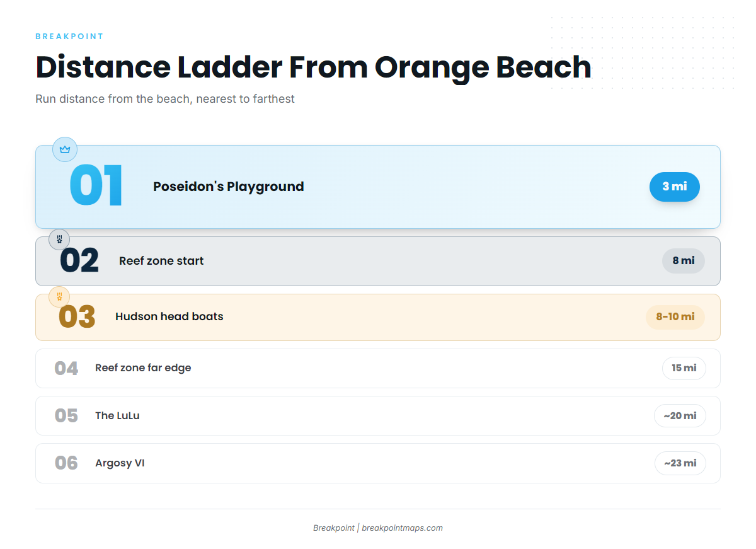The width and height of the screenshot is (756, 549).
Task: Click the silver medal icon on rank 02
Action: coord(59,240)
